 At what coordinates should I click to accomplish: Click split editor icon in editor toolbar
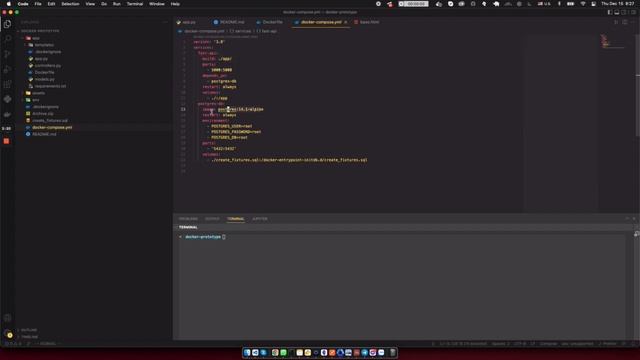click(x=624, y=22)
